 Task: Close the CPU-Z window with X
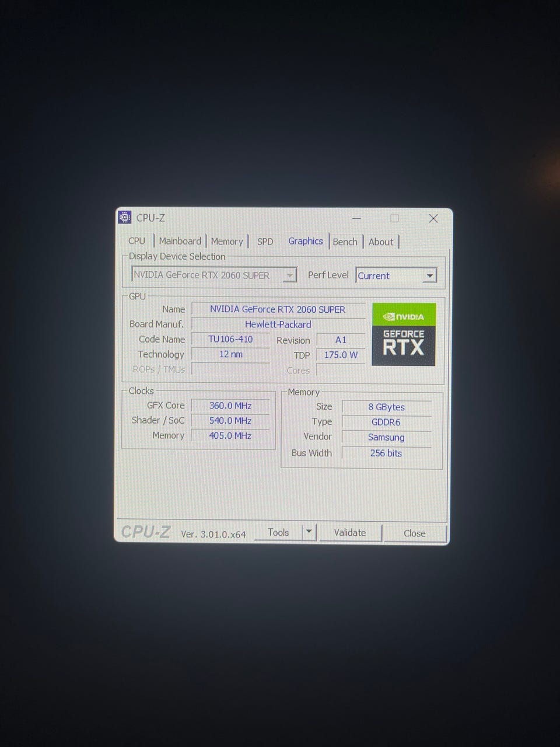pos(433,218)
